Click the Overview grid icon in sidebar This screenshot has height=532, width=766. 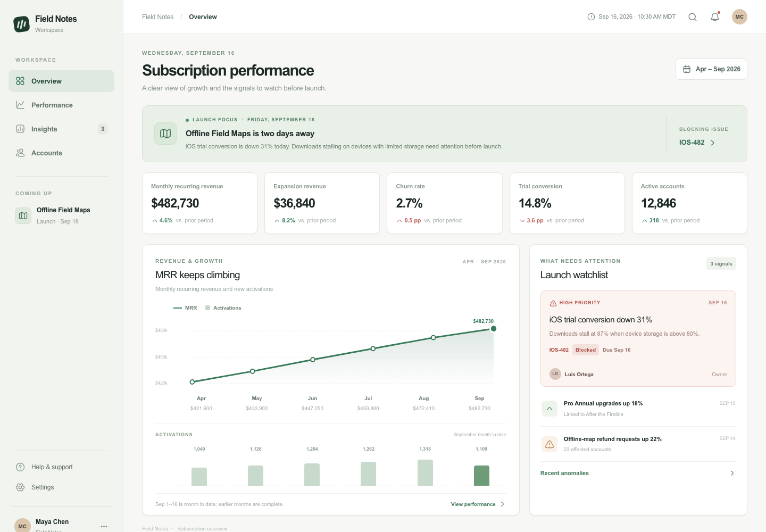[20, 81]
